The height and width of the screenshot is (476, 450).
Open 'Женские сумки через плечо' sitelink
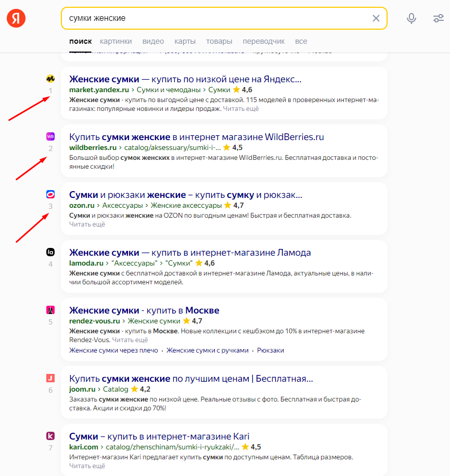[x=114, y=350]
